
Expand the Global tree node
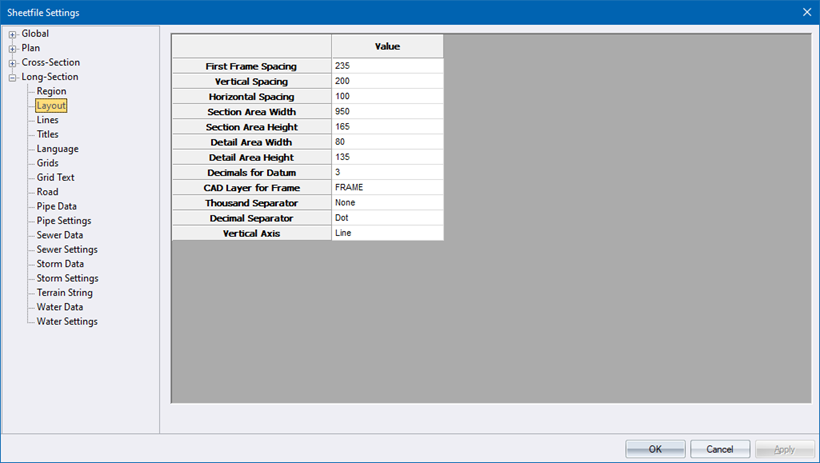point(13,34)
